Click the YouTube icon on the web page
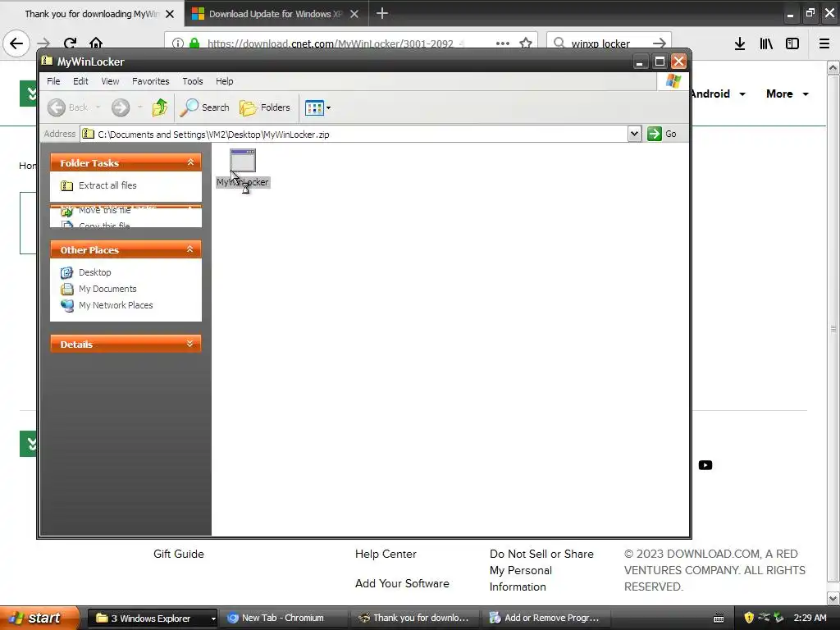This screenshot has height=630, width=840. click(705, 465)
